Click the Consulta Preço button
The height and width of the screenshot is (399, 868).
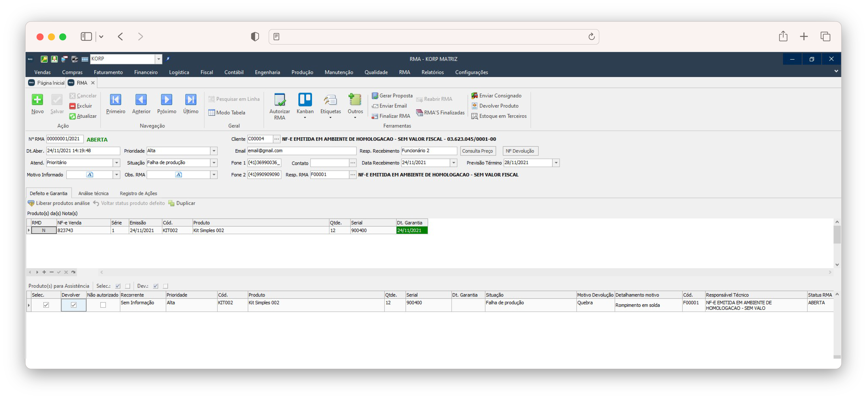click(x=477, y=151)
